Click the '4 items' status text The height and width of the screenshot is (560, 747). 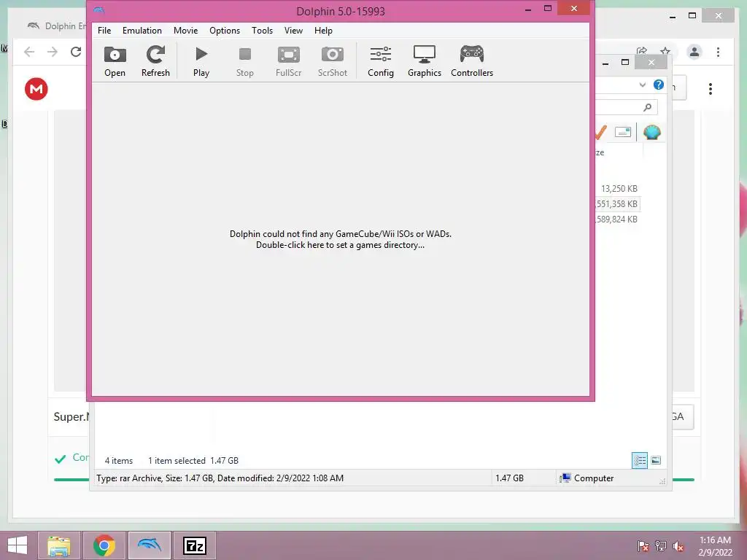119,461
